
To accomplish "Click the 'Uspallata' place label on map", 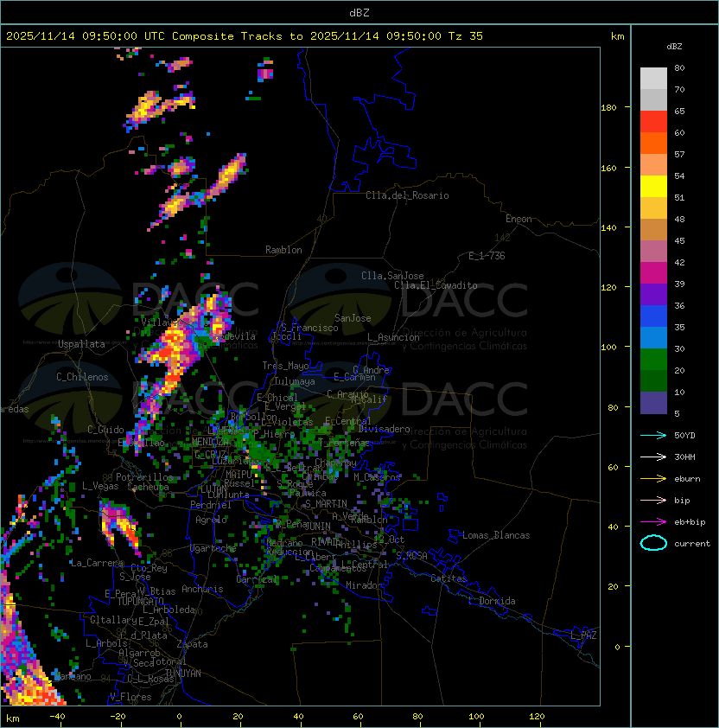I will click(x=81, y=344).
